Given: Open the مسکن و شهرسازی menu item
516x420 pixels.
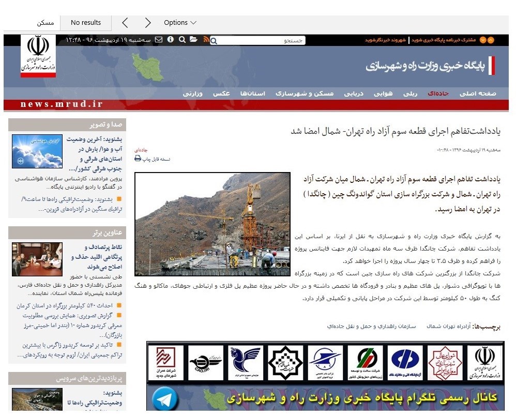Looking at the screenshot, I should 305,94.
